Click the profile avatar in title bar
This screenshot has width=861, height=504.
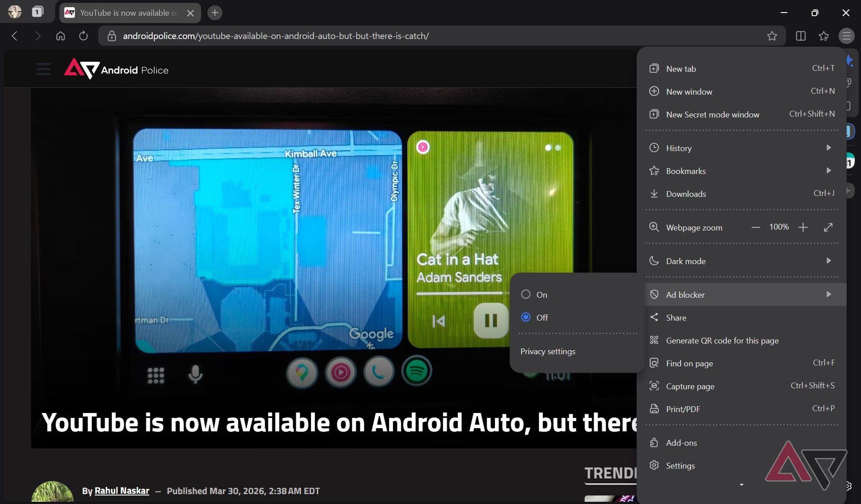click(15, 12)
